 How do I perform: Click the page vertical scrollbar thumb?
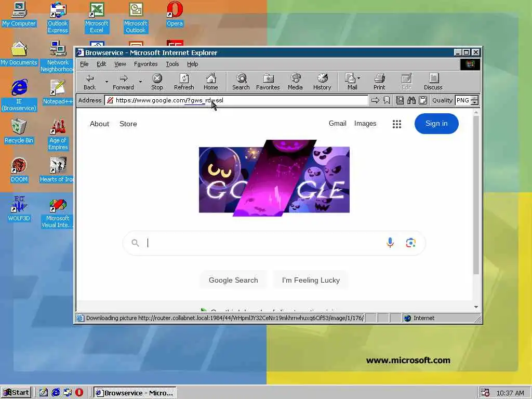476,195
